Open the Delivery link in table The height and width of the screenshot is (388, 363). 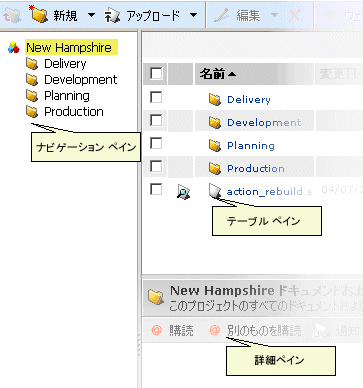tap(249, 100)
